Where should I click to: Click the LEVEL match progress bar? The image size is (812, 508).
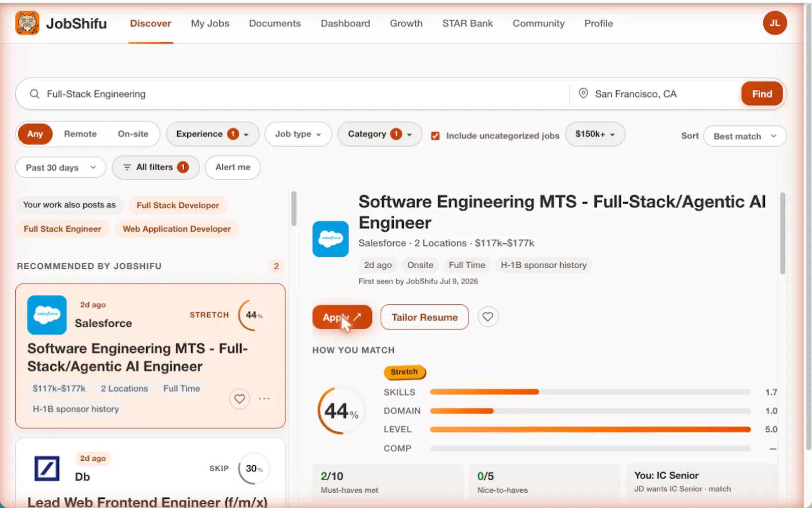coord(590,429)
